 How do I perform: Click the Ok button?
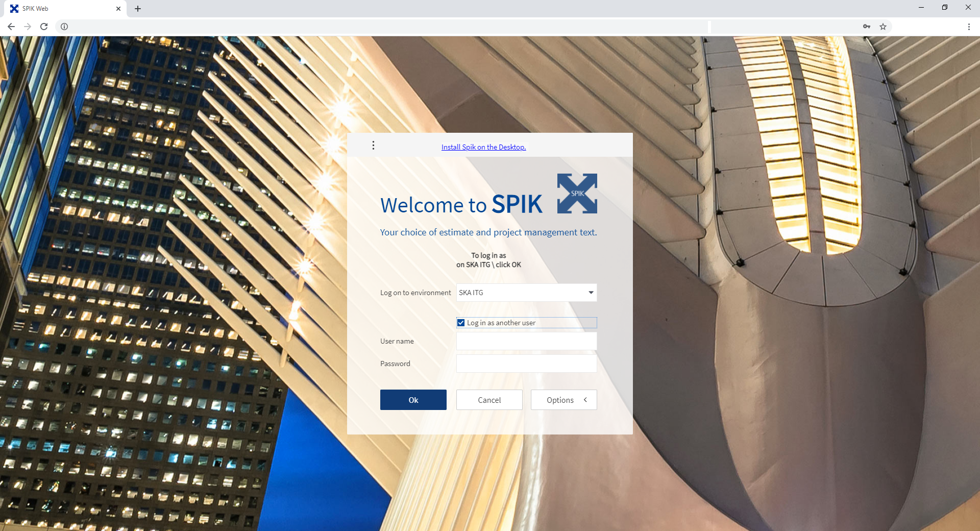point(413,400)
